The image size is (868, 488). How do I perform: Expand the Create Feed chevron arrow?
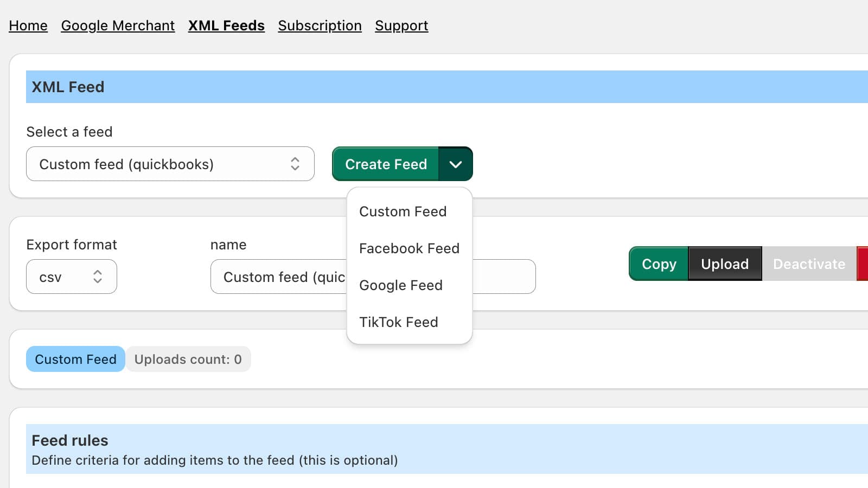pyautogui.click(x=455, y=164)
